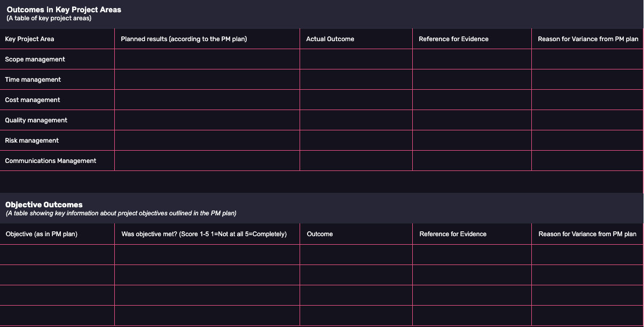Click the Scope management planned results cell

point(207,59)
